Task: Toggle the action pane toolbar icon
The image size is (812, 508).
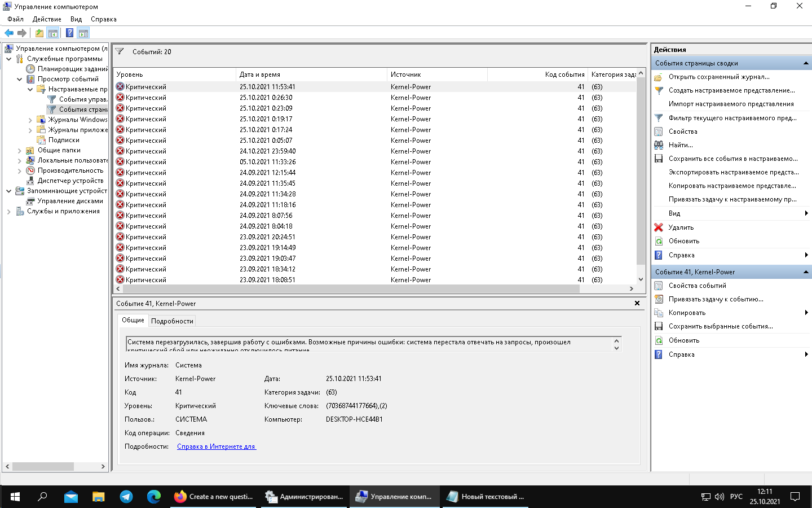Action: point(83,33)
